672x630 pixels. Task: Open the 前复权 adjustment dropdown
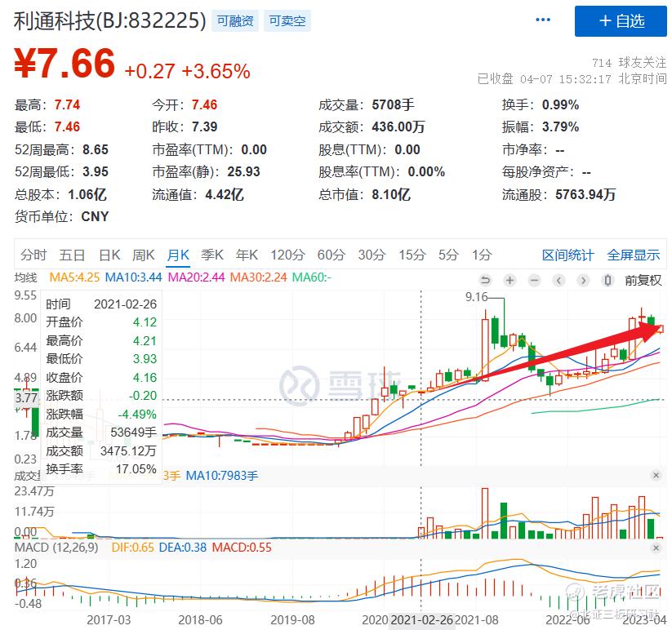[x=643, y=281]
